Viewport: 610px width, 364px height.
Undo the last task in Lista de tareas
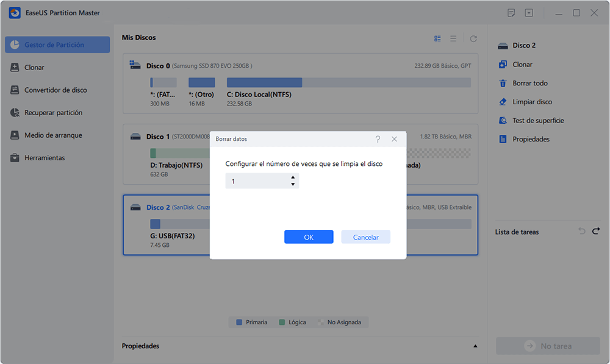(x=581, y=231)
